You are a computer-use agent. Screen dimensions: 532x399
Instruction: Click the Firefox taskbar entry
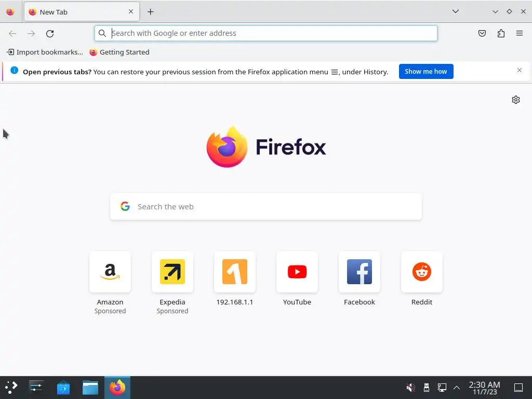117,388
